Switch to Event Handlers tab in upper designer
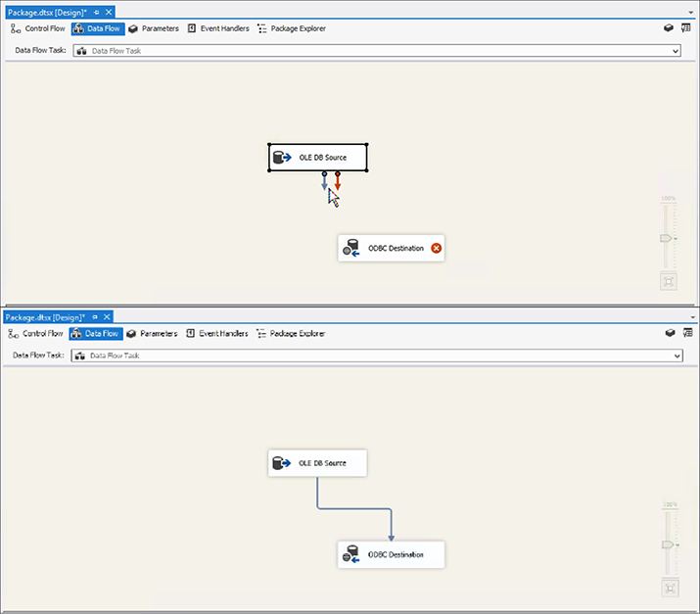Viewport: 700px width, 614px height. (218, 28)
